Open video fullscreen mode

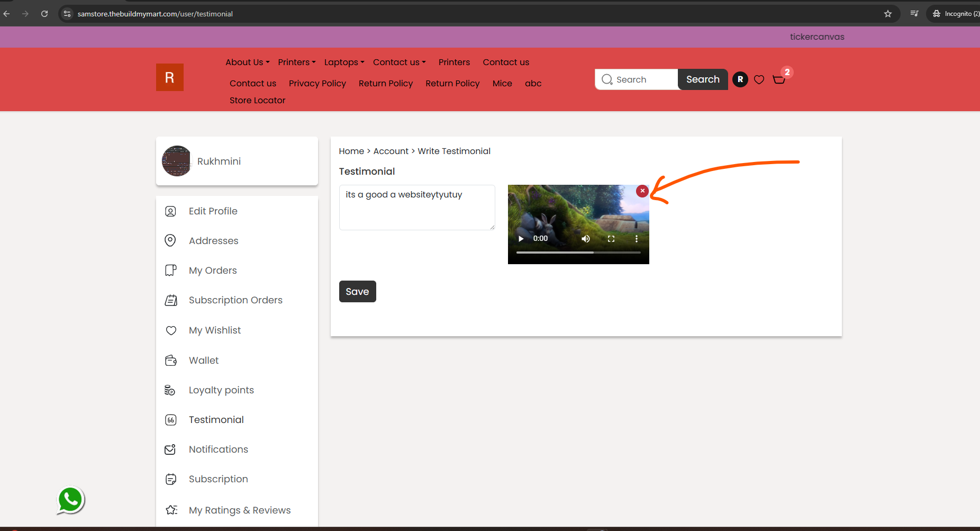(x=611, y=239)
